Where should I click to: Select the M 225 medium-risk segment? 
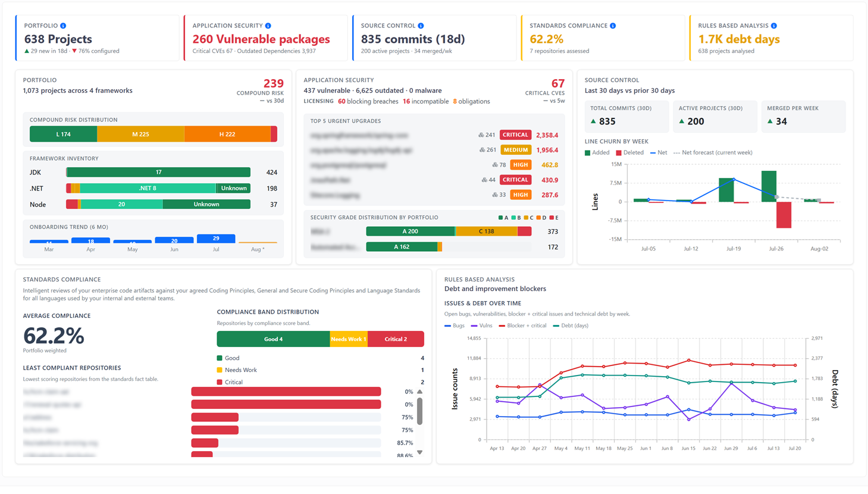(141, 135)
